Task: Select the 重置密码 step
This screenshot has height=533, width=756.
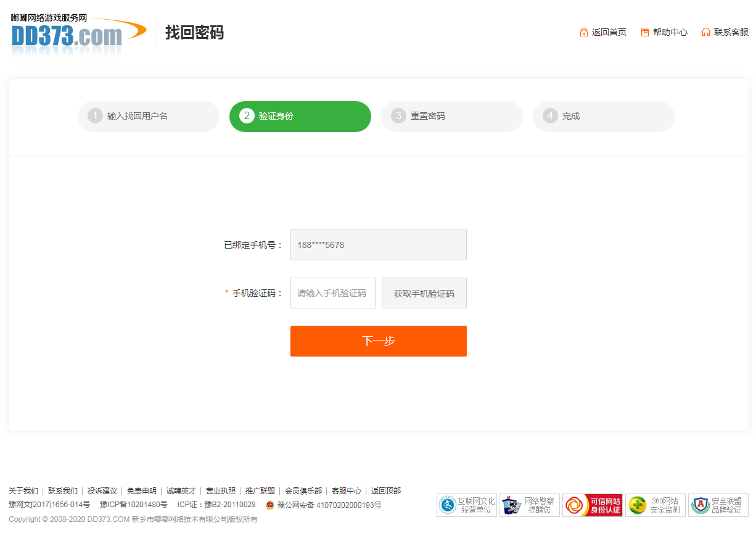Action: tap(452, 117)
